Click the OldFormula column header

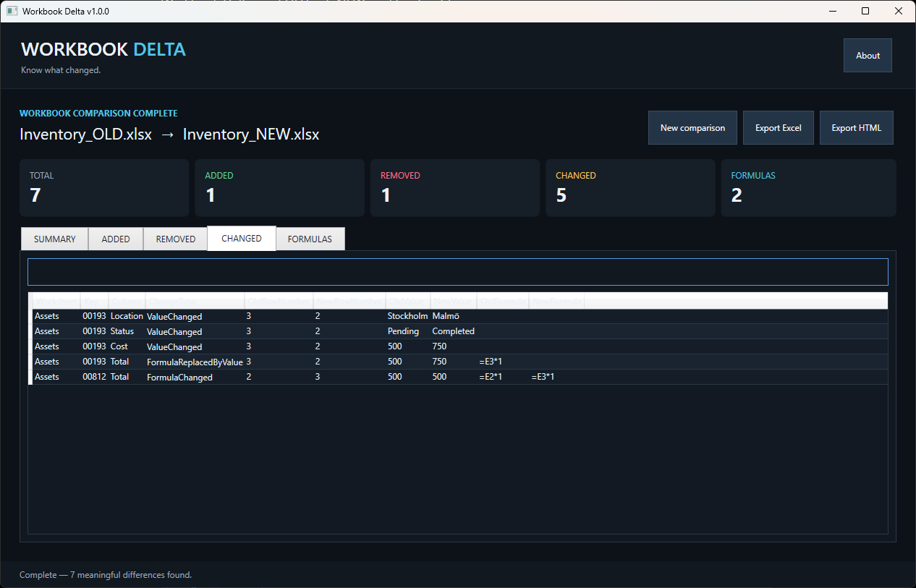(x=503, y=301)
